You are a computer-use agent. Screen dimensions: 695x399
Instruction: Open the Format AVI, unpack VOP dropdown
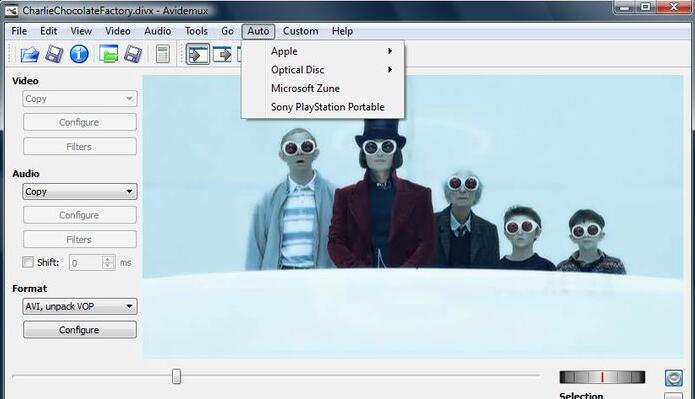[x=80, y=306]
